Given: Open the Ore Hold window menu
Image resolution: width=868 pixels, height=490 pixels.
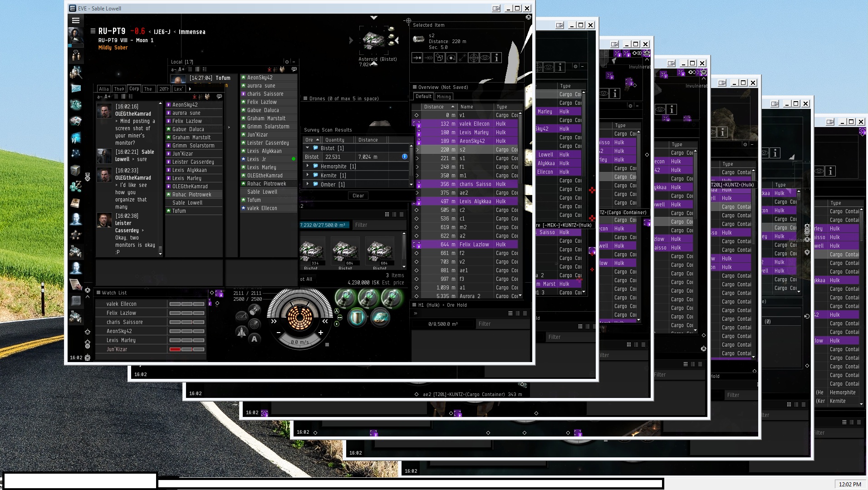Looking at the screenshot, I should click(x=414, y=305).
